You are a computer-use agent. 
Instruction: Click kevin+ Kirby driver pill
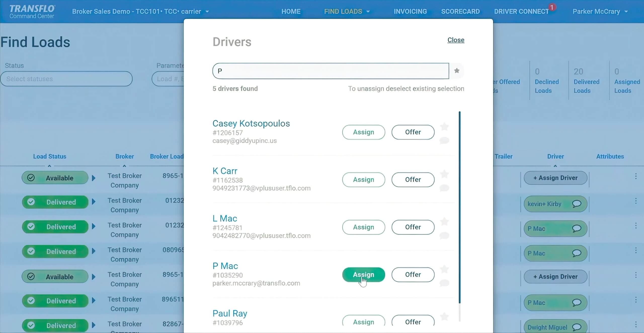[x=555, y=204]
